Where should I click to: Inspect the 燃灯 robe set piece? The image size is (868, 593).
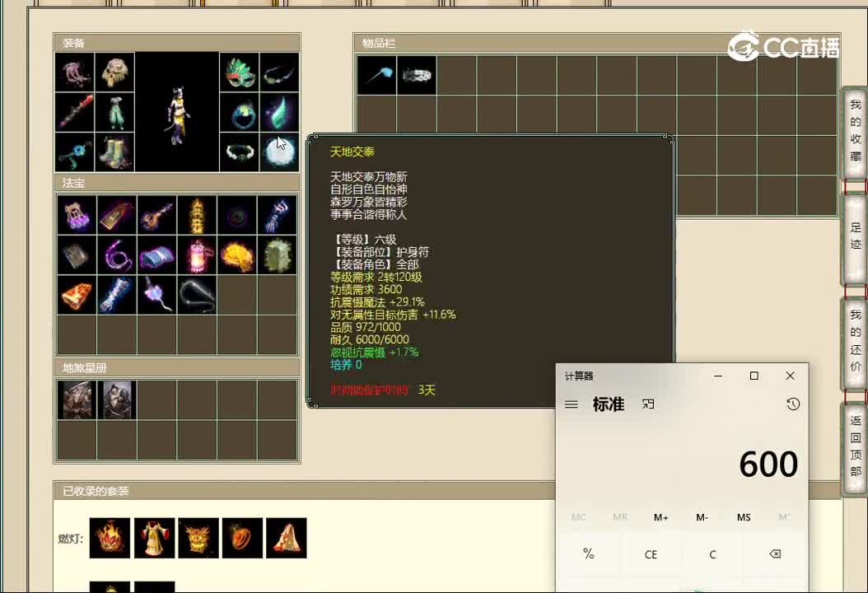154,538
